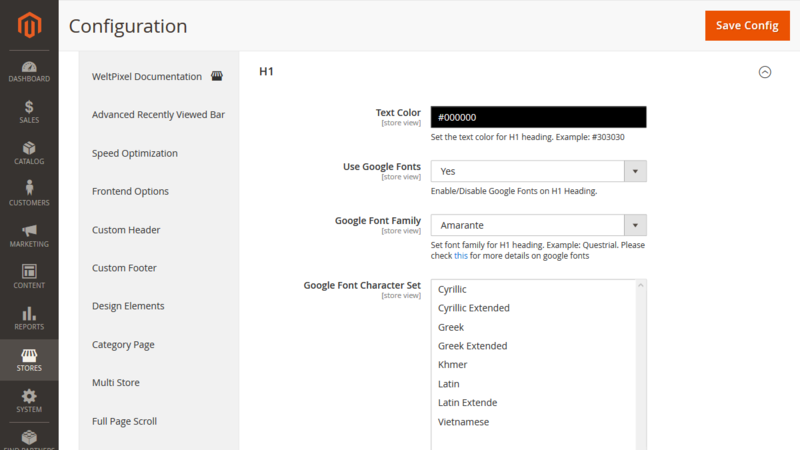Click the Magento logo icon
Image resolution: width=800 pixels, height=450 pixels.
tap(29, 24)
